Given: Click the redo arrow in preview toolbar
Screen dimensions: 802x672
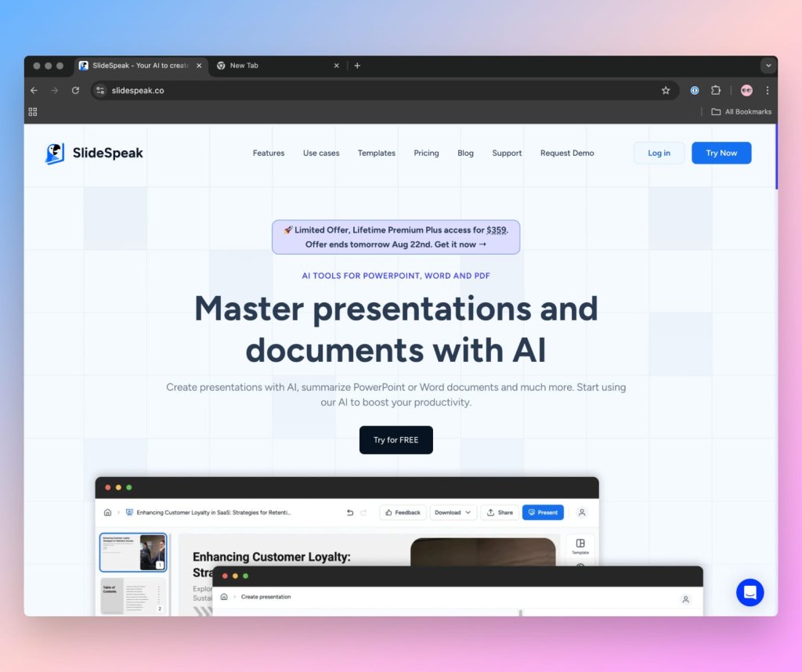Looking at the screenshot, I should (363, 512).
